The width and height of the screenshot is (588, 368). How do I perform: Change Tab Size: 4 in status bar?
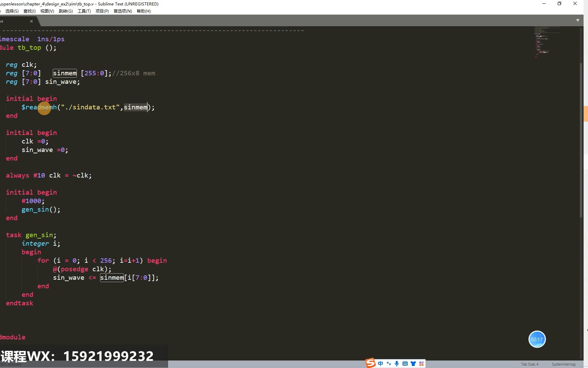[x=529, y=364]
